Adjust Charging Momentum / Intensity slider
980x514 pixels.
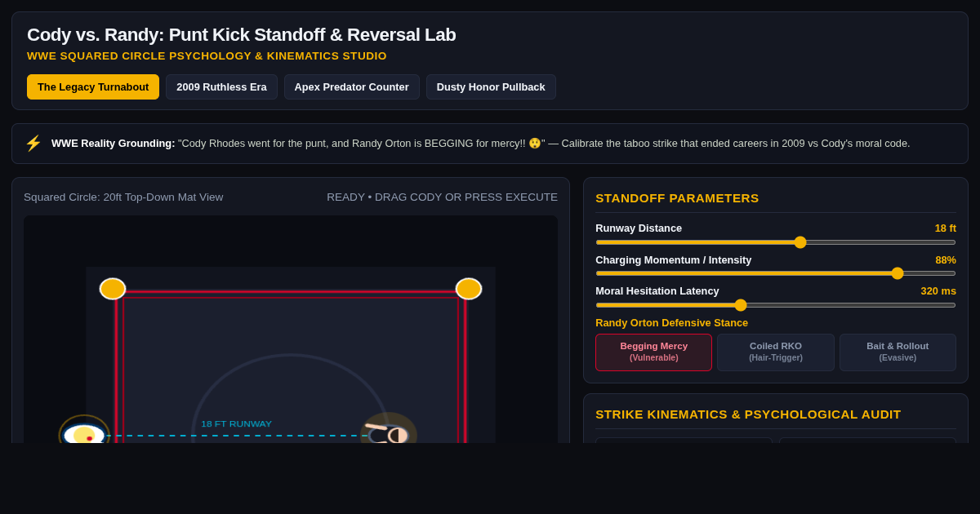776,273
